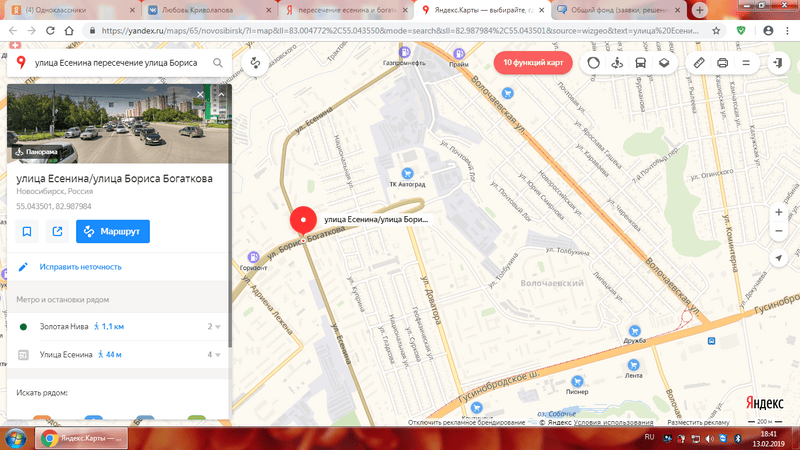The width and height of the screenshot is (800, 450).
Task: Enable street panoramas layer icon
Action: [x=617, y=63]
